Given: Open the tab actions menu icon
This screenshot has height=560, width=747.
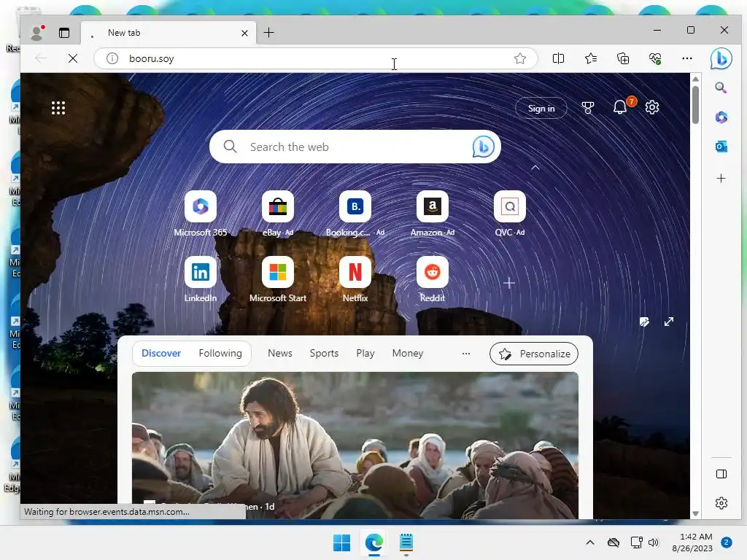Looking at the screenshot, I should pos(64,33).
